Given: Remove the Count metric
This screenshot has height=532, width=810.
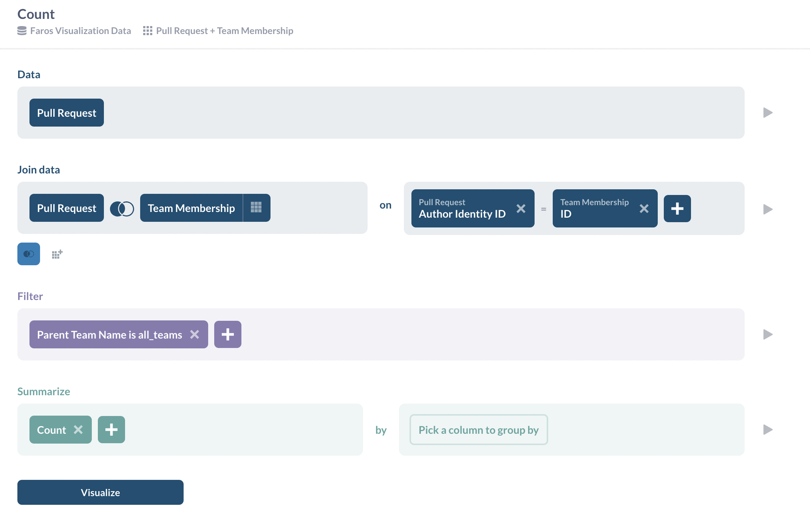Looking at the screenshot, I should [78, 430].
